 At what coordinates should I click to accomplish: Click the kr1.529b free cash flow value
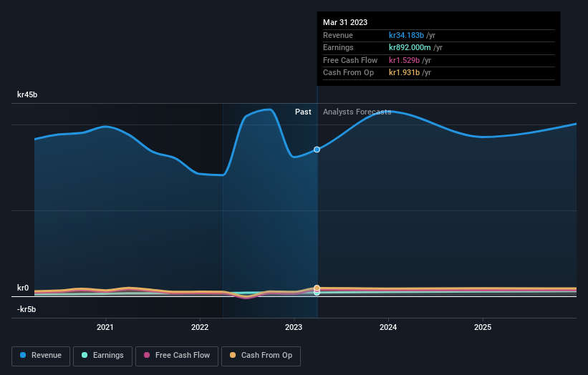(404, 60)
